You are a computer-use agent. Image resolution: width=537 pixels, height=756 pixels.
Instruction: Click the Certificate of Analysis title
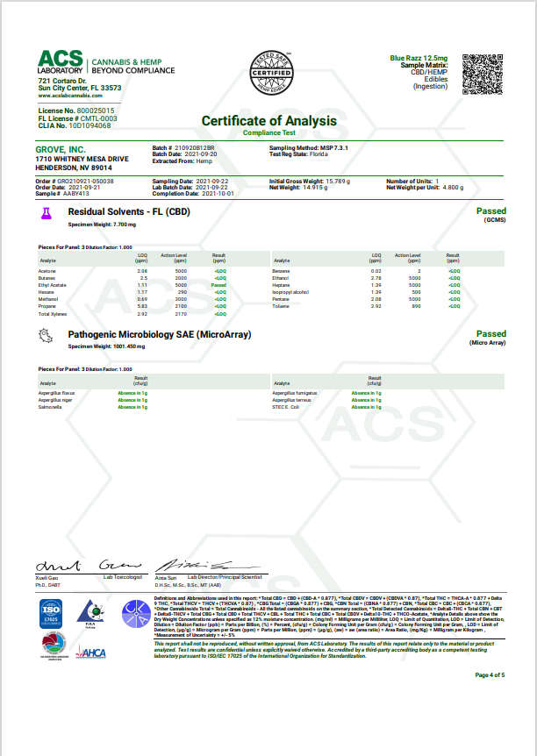coord(268,120)
